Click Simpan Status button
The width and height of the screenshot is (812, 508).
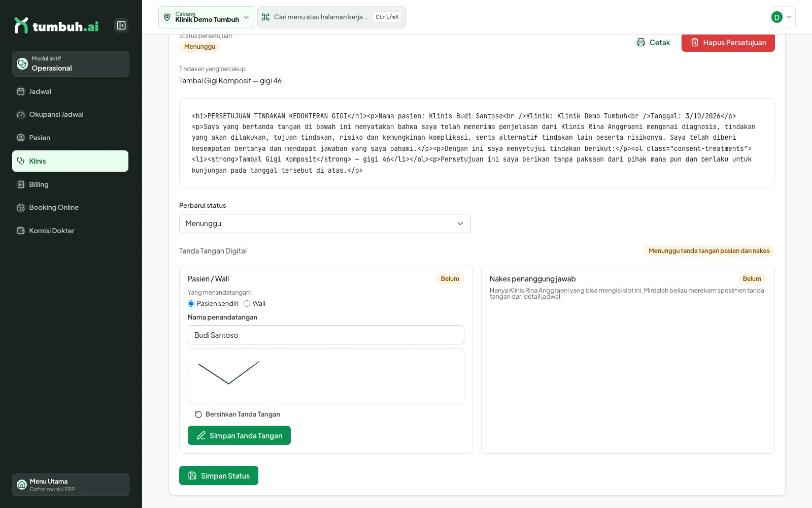click(219, 475)
